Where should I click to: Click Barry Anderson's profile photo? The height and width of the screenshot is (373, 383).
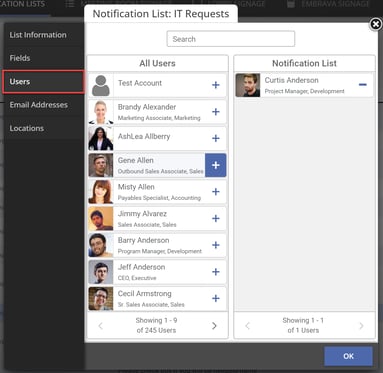click(x=101, y=245)
